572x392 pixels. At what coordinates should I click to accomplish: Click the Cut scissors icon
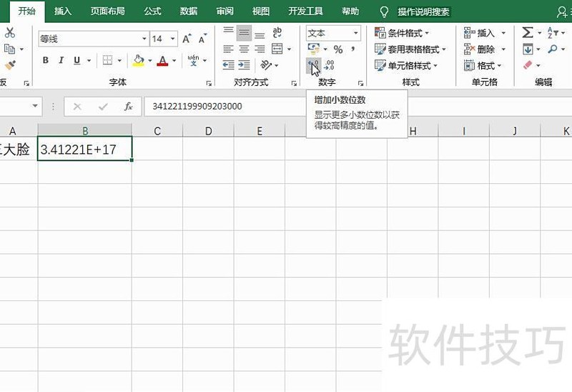pyautogui.click(x=10, y=33)
